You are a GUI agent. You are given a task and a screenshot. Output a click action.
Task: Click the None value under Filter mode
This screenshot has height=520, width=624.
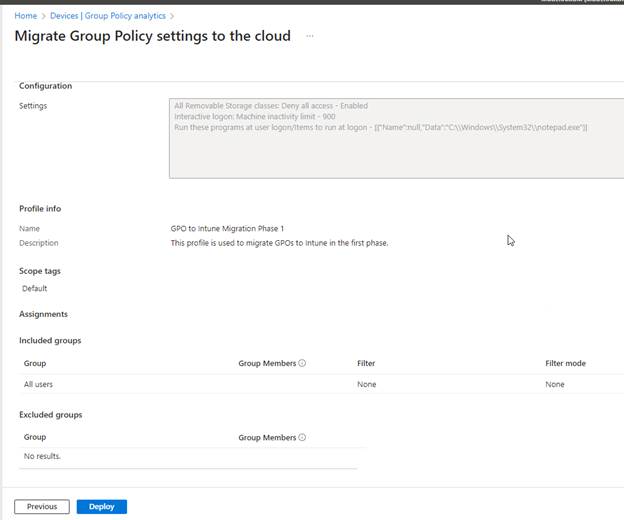tap(555, 385)
